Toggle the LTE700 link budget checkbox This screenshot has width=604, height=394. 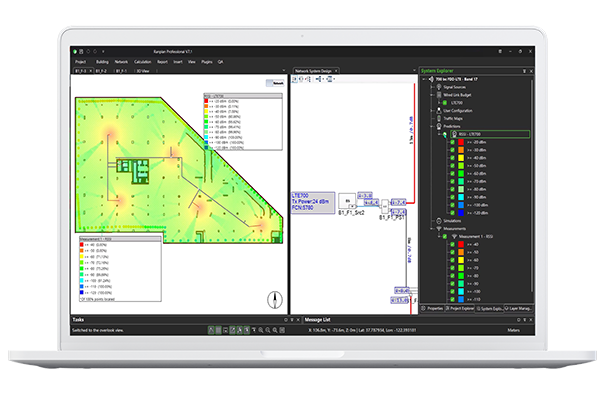point(445,103)
